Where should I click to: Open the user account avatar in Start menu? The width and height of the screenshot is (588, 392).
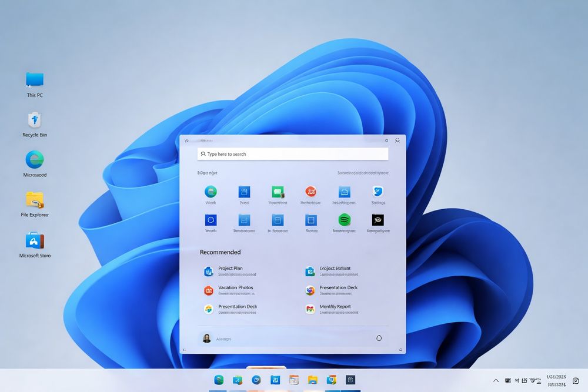tap(206, 339)
